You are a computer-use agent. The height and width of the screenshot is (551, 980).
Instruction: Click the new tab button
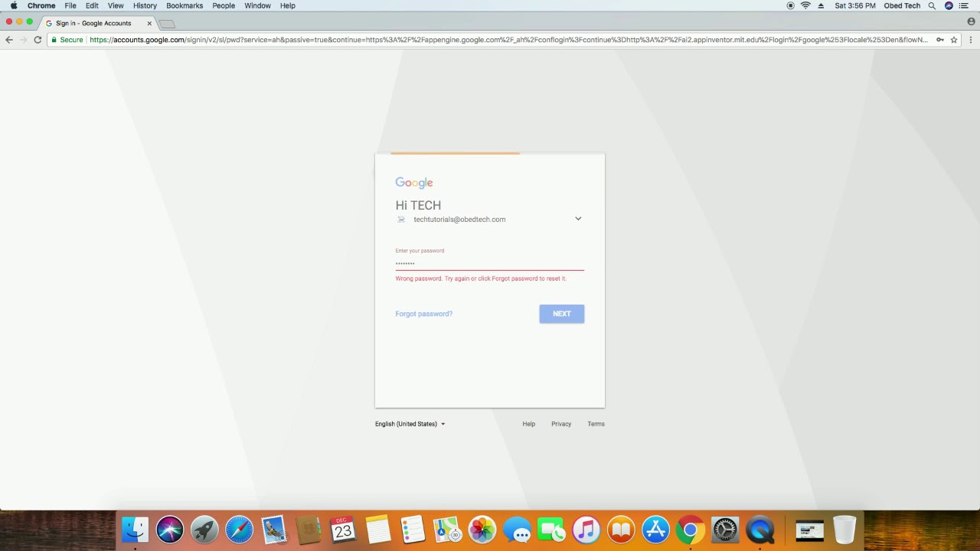[167, 24]
